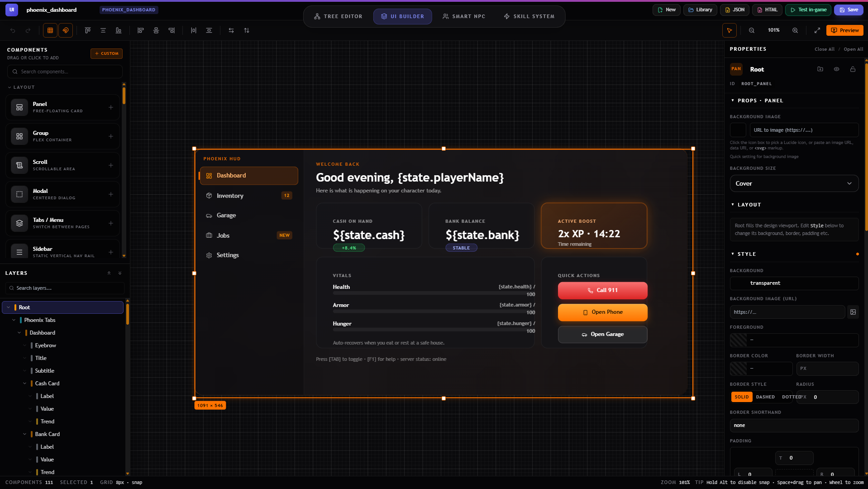This screenshot has height=489, width=868.
Task: Click the Test in-game button
Action: (x=808, y=10)
